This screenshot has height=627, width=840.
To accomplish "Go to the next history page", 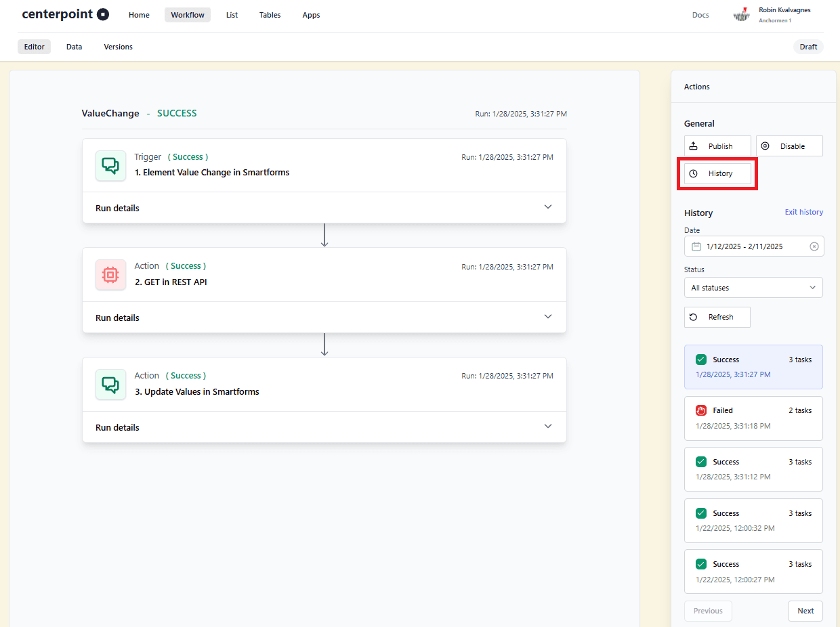I will pos(805,610).
